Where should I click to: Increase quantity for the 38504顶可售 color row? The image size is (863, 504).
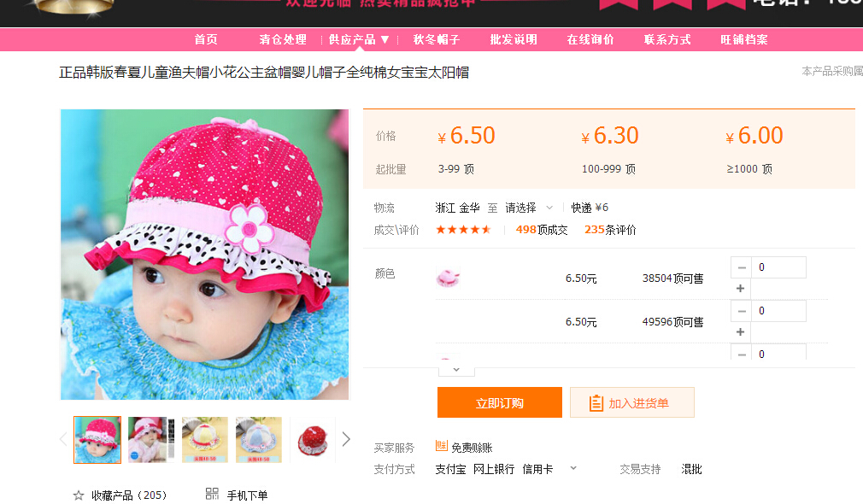(741, 289)
